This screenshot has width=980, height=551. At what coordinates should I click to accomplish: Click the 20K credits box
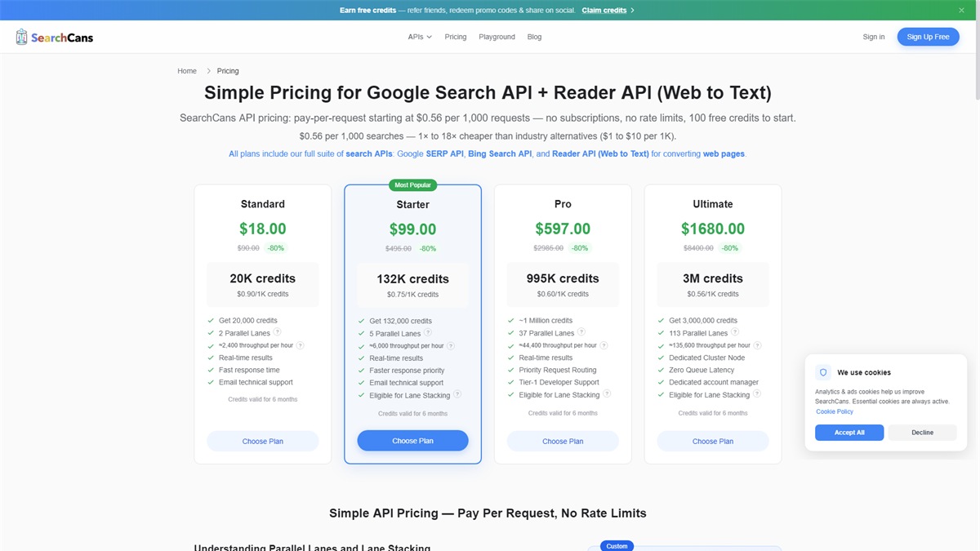click(x=263, y=284)
